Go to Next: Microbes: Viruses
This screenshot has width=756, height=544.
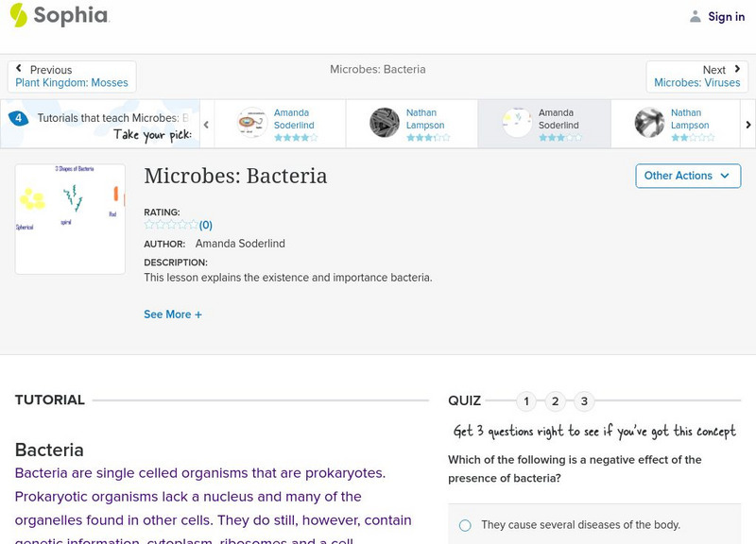click(696, 76)
